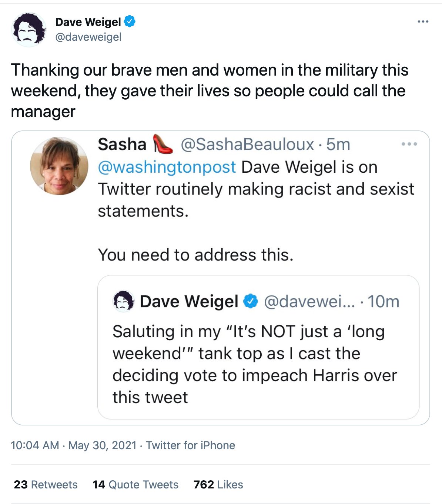Click the @SashaBeauloux handle
The width and height of the screenshot is (442, 504).
pos(247,145)
